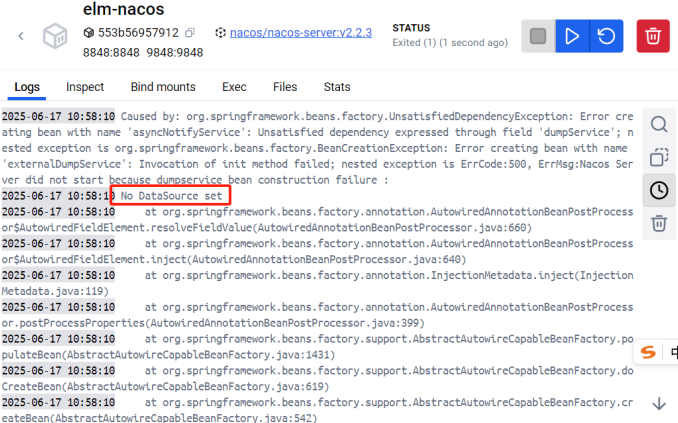Screen dimensions: 678x423
Task: Click the log line containing 'InjectionMetadata.inject'
Action: coord(317,283)
